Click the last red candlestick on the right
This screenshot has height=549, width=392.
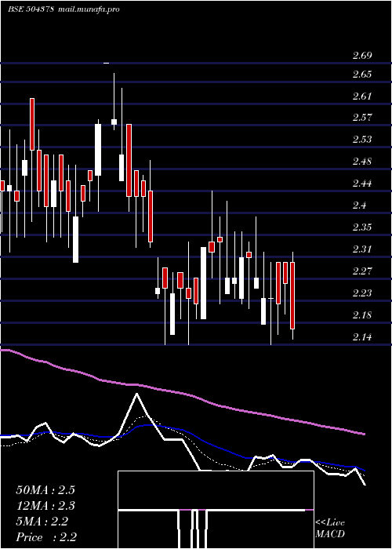tap(292, 296)
